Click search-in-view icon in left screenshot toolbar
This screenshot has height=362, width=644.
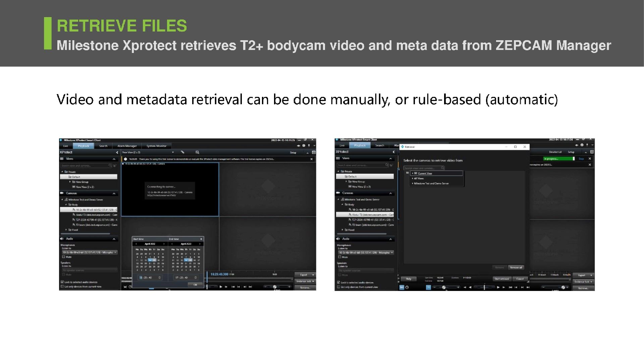coord(197,152)
